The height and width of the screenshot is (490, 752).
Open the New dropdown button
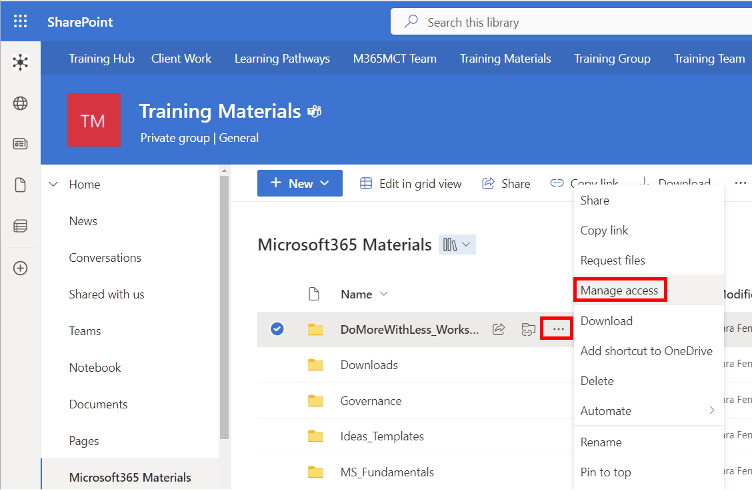(300, 183)
